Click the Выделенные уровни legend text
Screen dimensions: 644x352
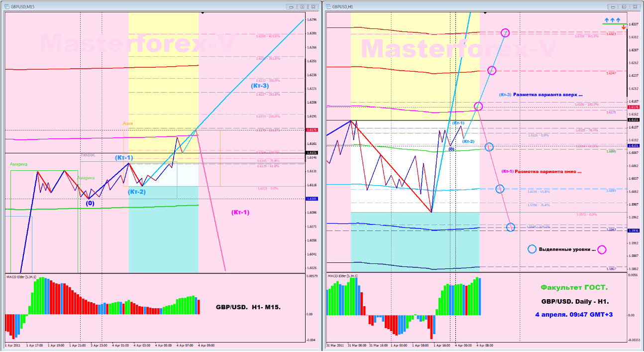[x=567, y=249]
